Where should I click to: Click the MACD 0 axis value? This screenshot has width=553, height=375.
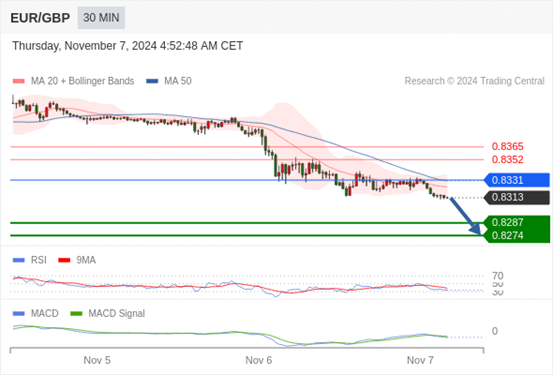point(495,331)
